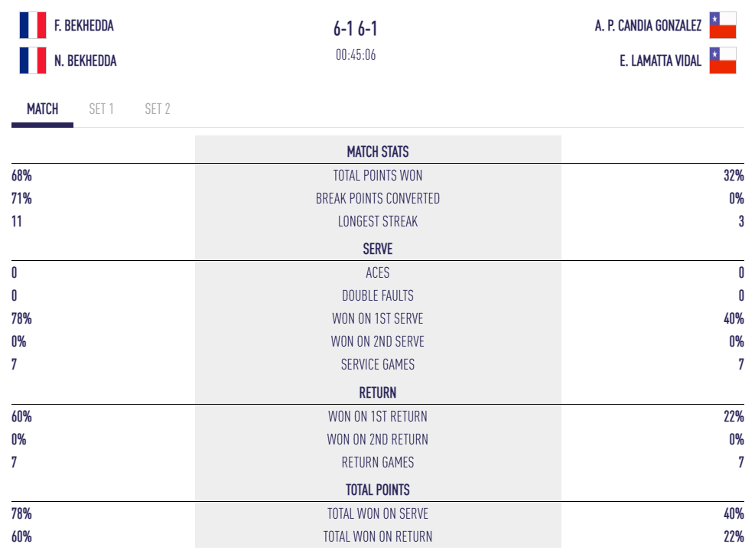Screen dimensions: 755x560
Task: Click the RETURN section header
Action: (x=378, y=392)
